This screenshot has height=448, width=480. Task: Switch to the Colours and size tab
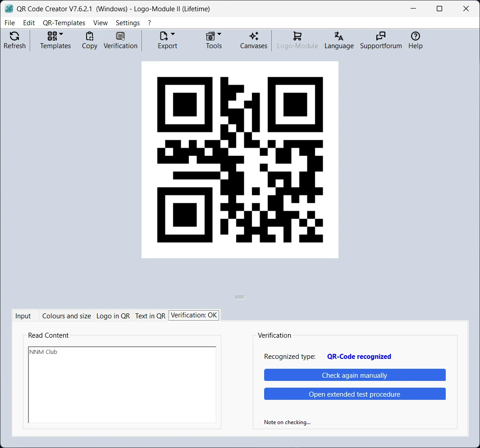pos(66,316)
